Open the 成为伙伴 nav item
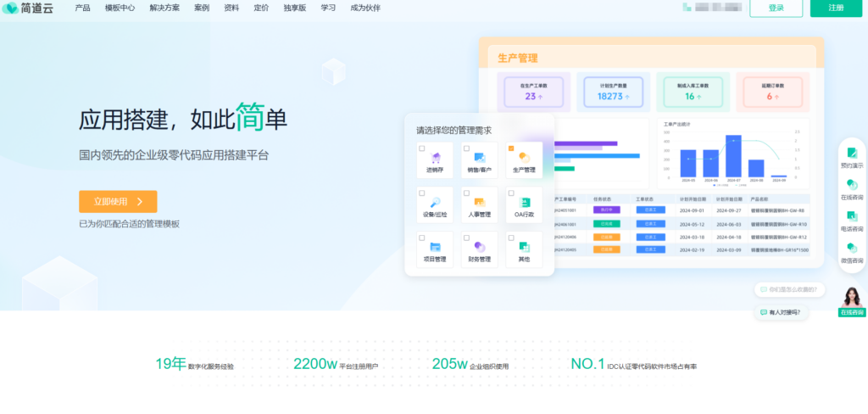 365,8
